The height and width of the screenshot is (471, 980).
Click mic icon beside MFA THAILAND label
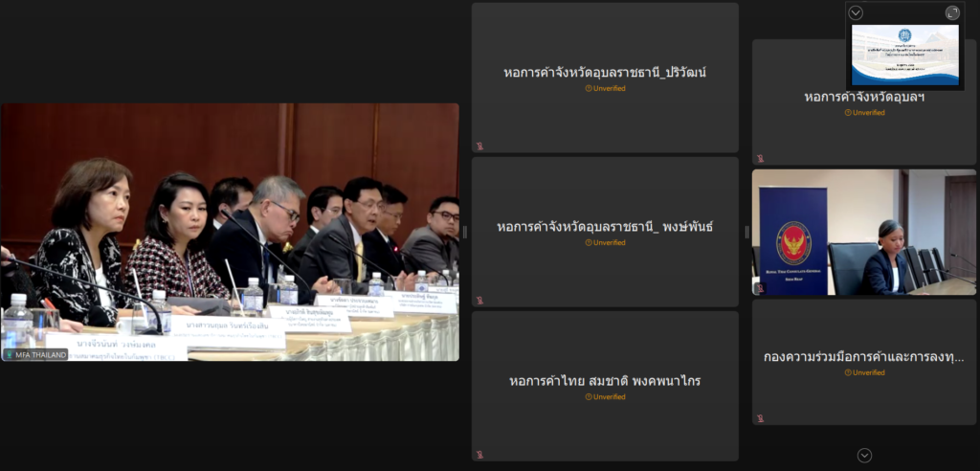[x=10, y=354]
